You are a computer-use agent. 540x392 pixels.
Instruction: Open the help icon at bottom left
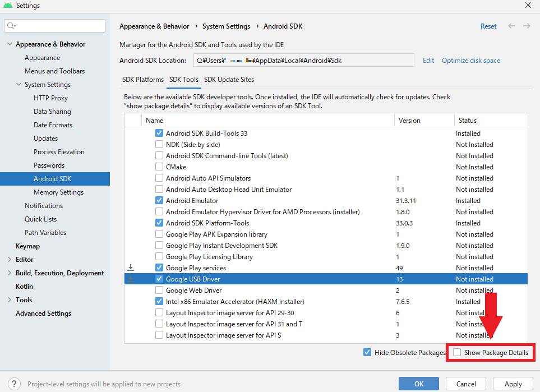14,384
